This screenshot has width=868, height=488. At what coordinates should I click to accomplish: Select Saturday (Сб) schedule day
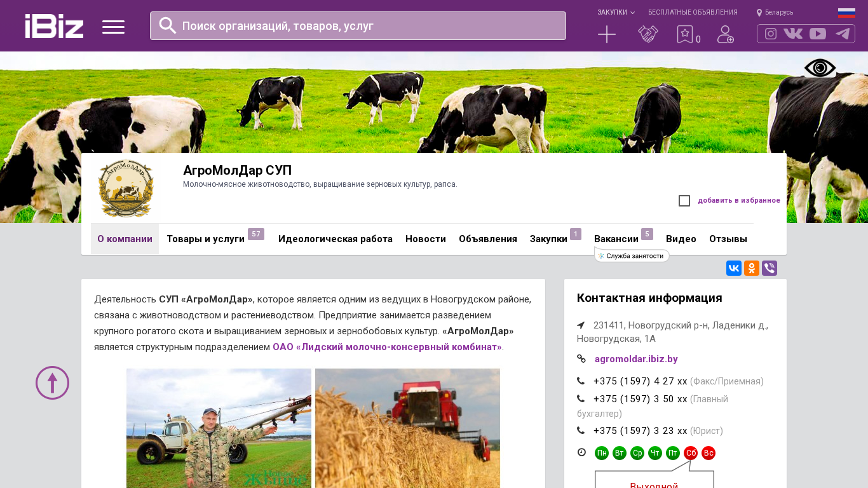pyautogui.click(x=691, y=453)
